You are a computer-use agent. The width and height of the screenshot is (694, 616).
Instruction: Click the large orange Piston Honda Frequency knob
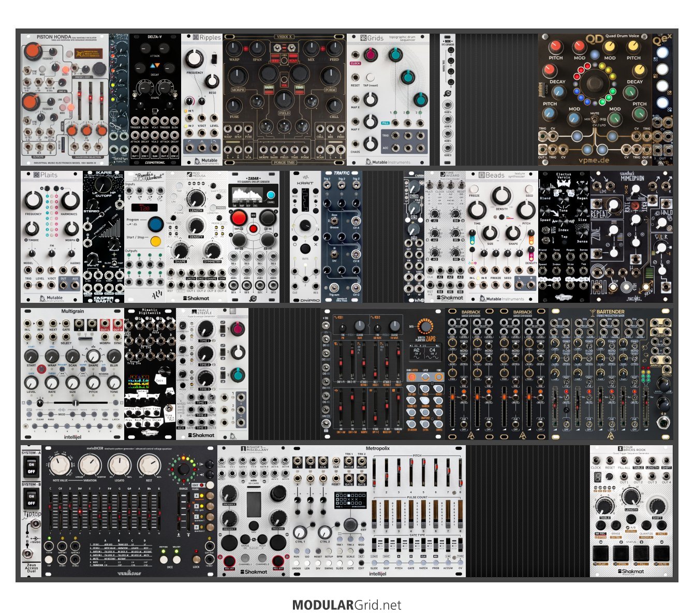point(33,51)
